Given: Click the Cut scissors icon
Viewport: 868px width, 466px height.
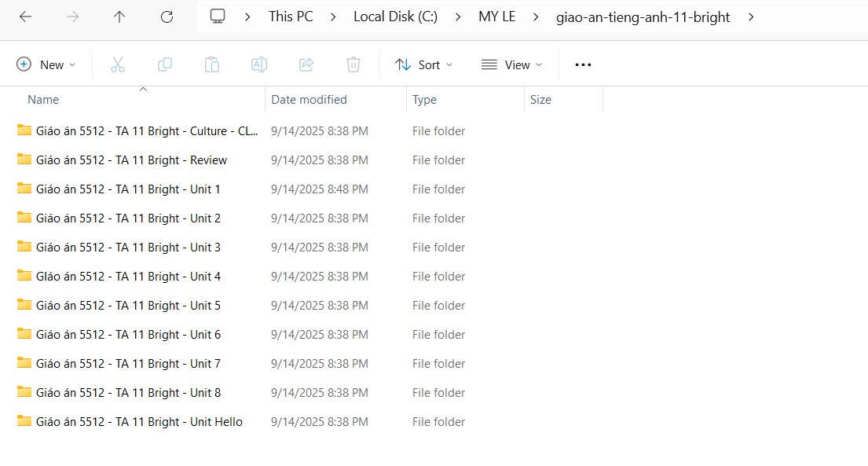Looking at the screenshot, I should [x=118, y=64].
